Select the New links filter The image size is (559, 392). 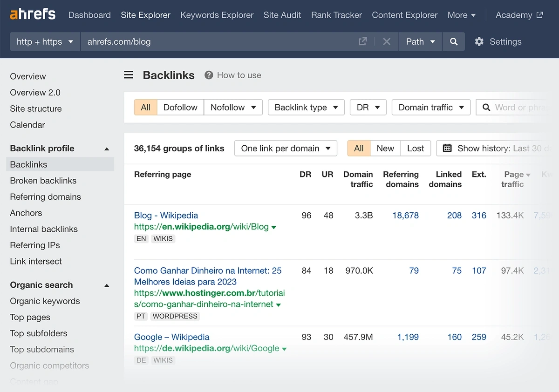[385, 149]
